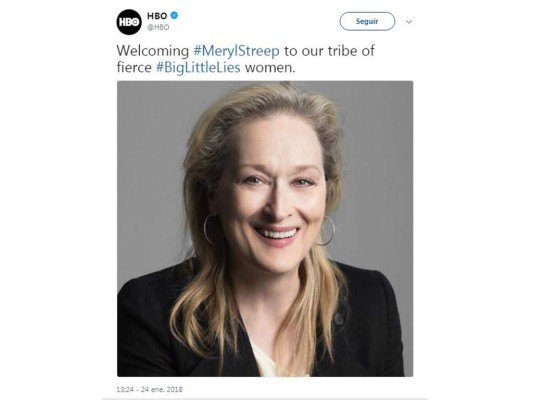Click the gray divider line below the timestamp
Screen dimensions: 533x400
pos(265,399)
